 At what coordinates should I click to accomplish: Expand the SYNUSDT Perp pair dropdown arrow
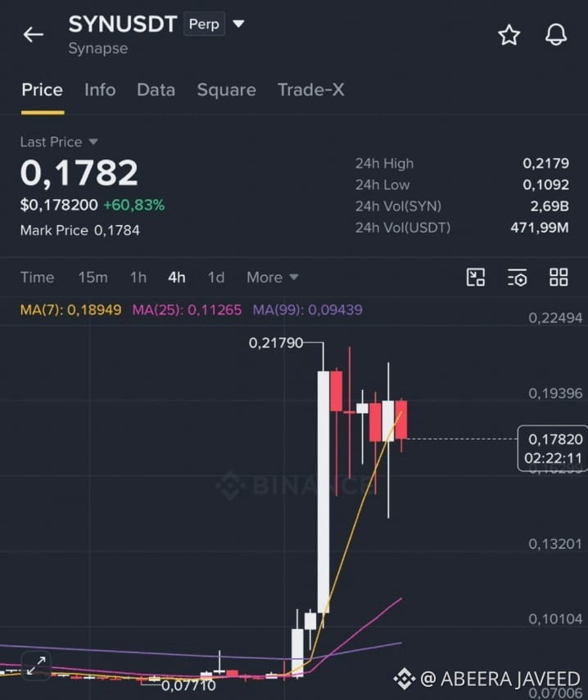point(239,24)
